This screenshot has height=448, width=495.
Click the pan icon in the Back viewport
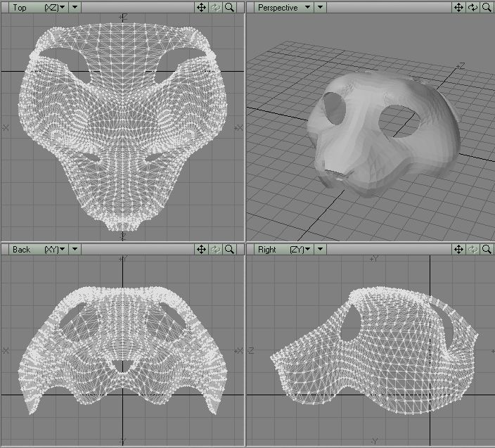(201, 250)
